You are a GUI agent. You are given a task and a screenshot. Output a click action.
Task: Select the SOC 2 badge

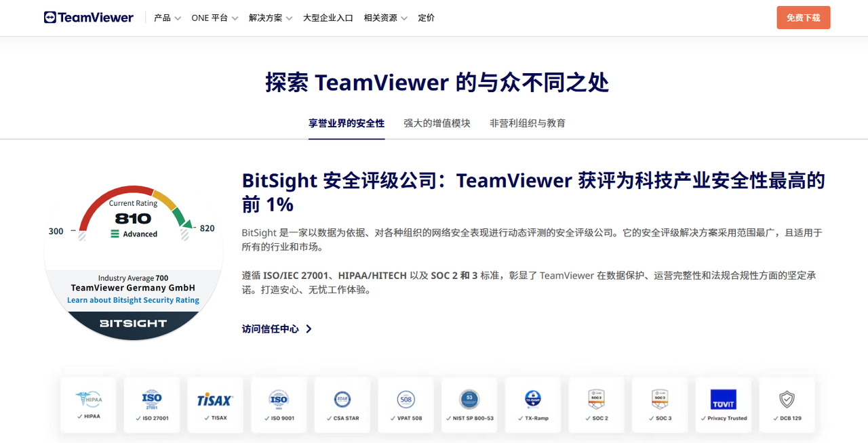(x=597, y=405)
